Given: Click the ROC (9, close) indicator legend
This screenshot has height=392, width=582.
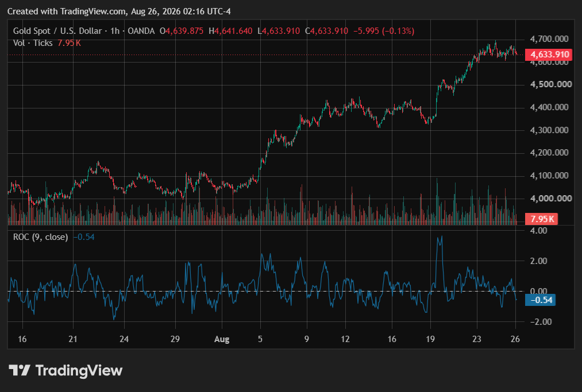Looking at the screenshot, I should (x=40, y=237).
